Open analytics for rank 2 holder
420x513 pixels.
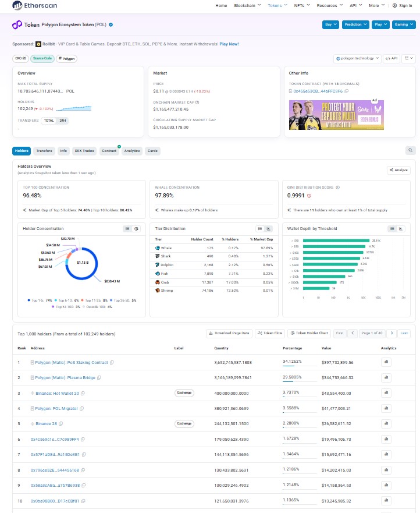(386, 377)
